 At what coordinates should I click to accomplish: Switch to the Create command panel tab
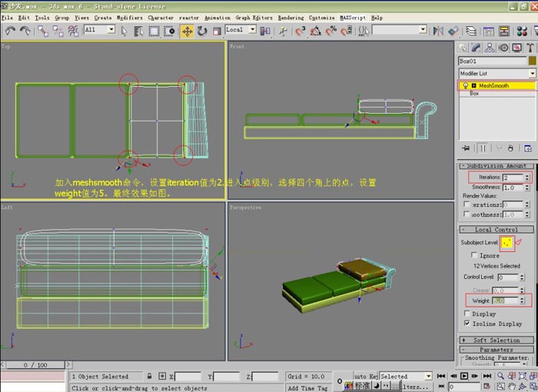[463, 48]
